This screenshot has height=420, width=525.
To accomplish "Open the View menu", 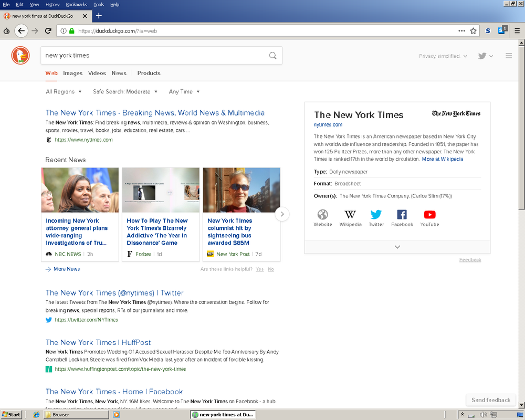I will 34,4.
